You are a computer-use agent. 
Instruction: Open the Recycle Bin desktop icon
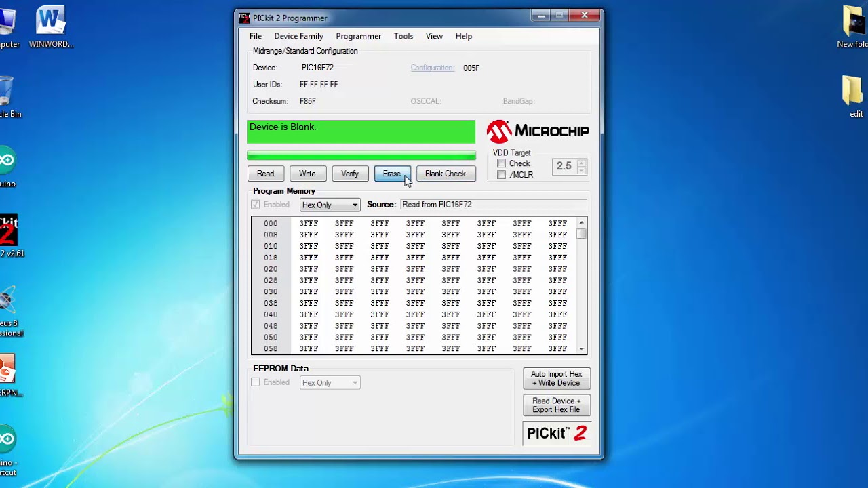[x=8, y=96]
